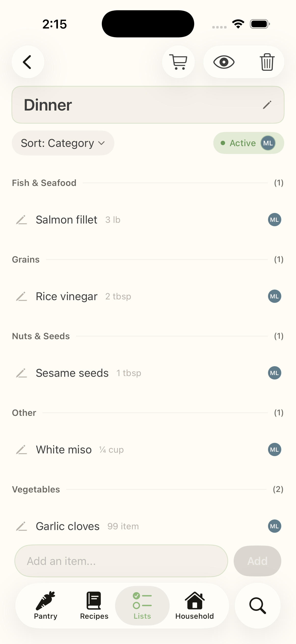
Task: Tap ML avatar on Garlic cloves row
Action: click(x=274, y=526)
